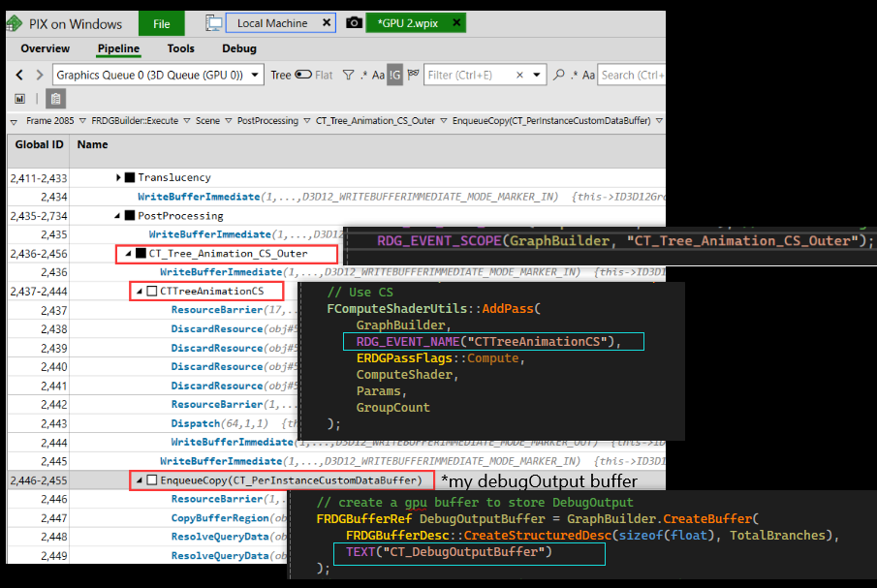Click the filter funnel icon
The width and height of the screenshot is (877, 588).
[349, 75]
